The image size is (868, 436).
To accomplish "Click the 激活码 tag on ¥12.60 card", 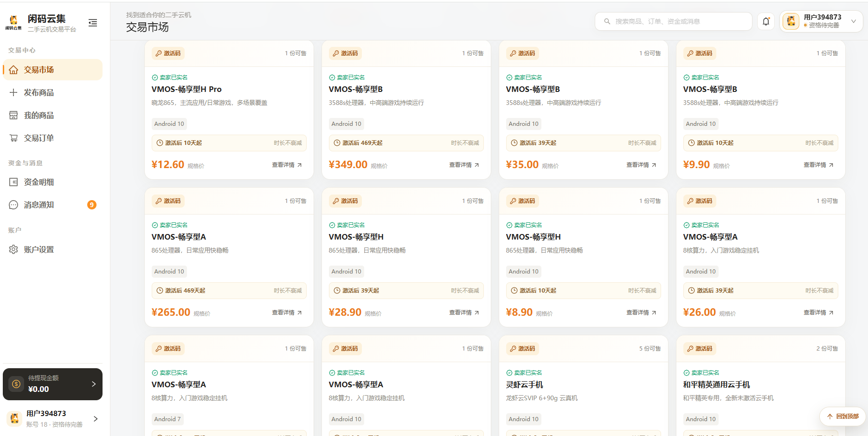I will 168,53.
